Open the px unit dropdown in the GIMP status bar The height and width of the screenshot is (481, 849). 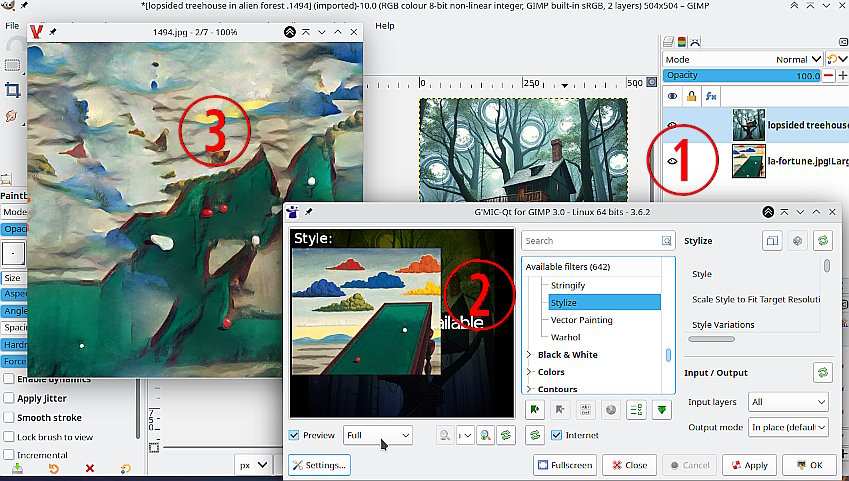pos(253,465)
